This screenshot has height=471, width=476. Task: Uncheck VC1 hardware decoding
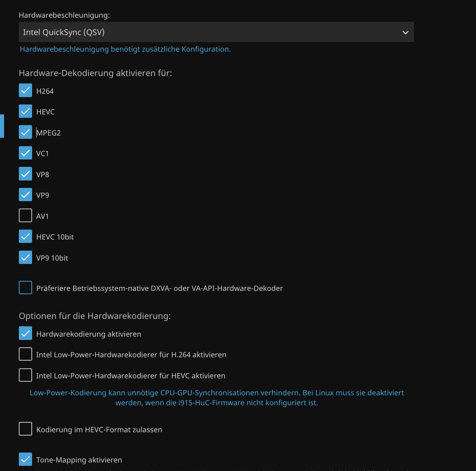point(25,153)
